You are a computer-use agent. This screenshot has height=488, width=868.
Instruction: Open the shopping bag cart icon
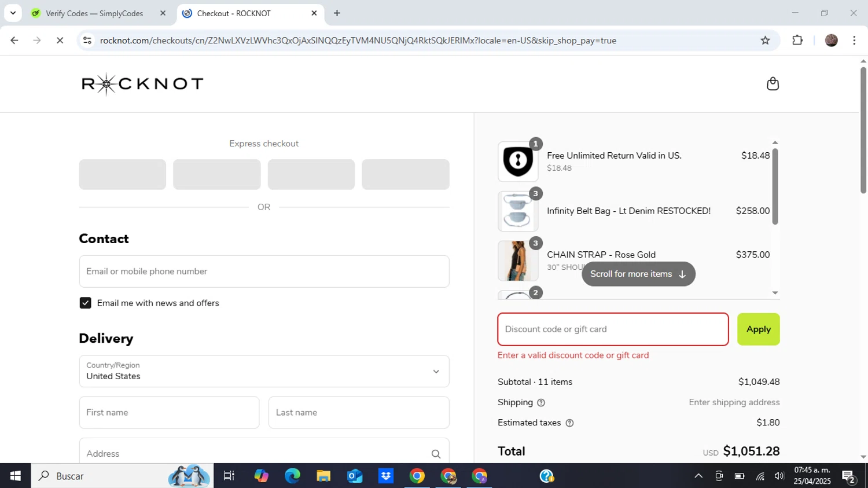(773, 84)
